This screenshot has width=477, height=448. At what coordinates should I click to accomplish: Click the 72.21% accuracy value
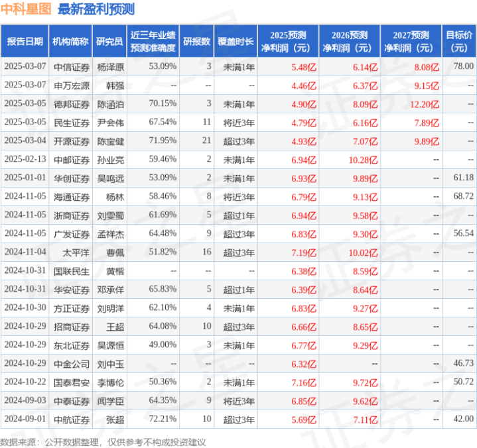click(x=163, y=419)
